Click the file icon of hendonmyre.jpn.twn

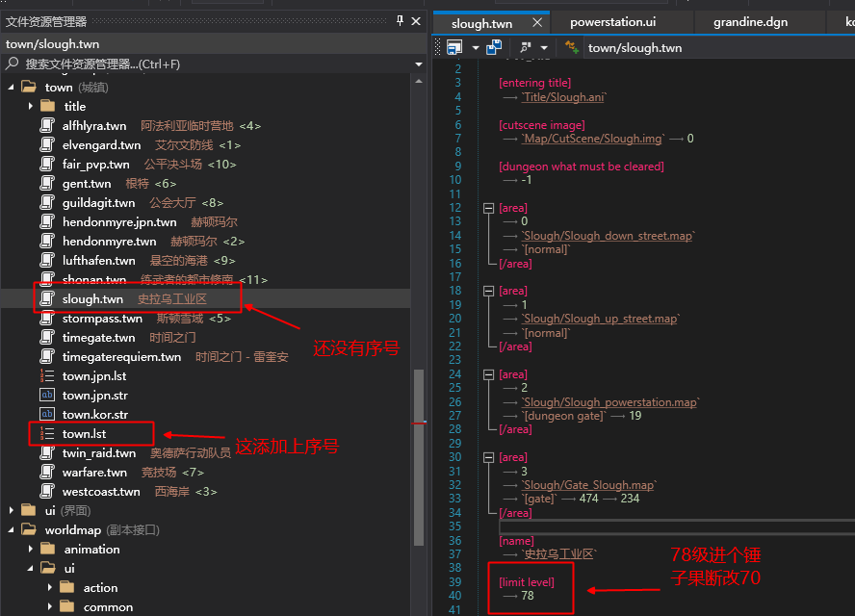point(47,221)
